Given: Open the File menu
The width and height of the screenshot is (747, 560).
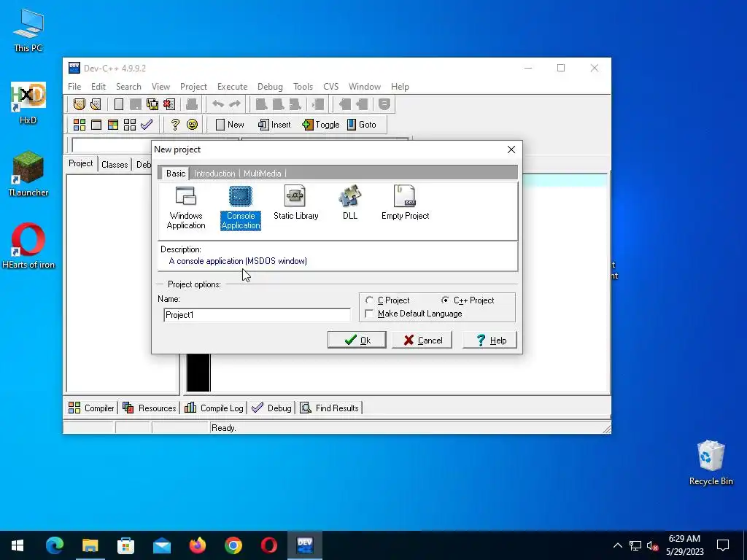Looking at the screenshot, I should coord(74,87).
